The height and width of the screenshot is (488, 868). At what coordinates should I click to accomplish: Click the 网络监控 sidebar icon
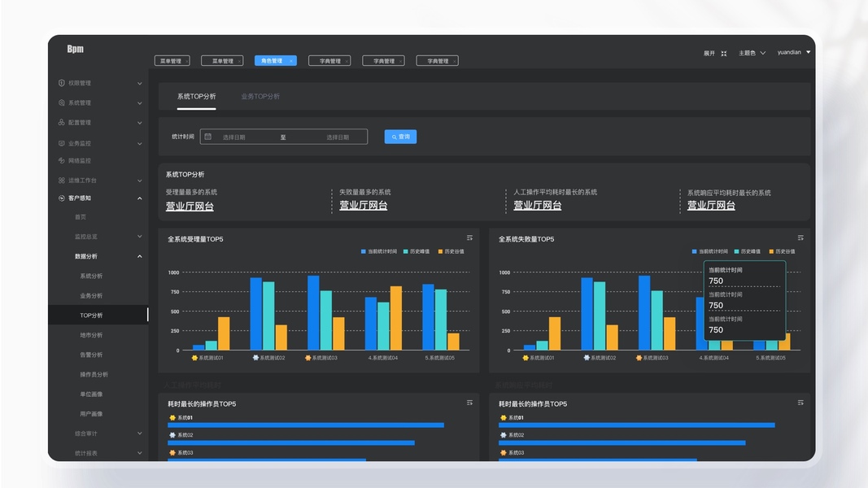coord(62,160)
